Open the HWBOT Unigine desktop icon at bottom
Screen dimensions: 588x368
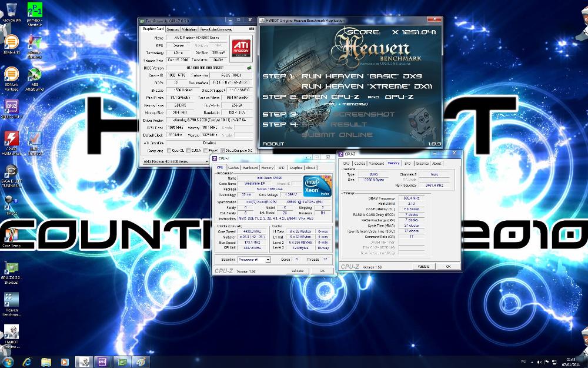[11, 336]
